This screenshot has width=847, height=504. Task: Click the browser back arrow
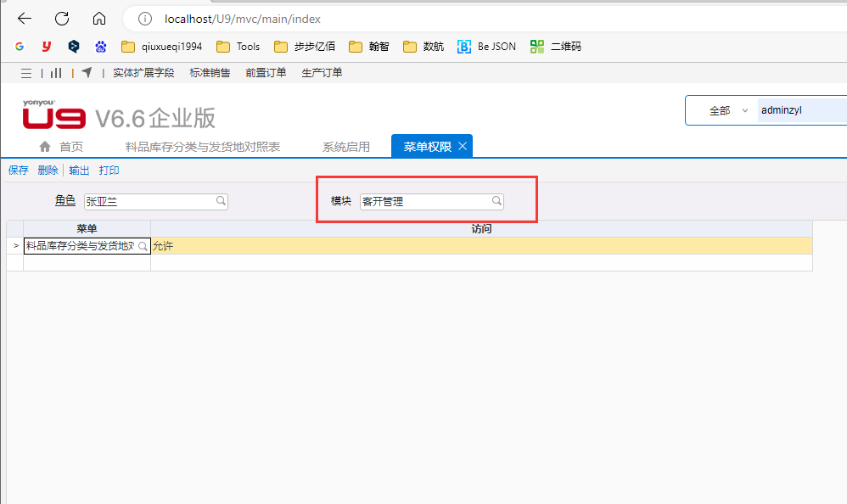25,19
